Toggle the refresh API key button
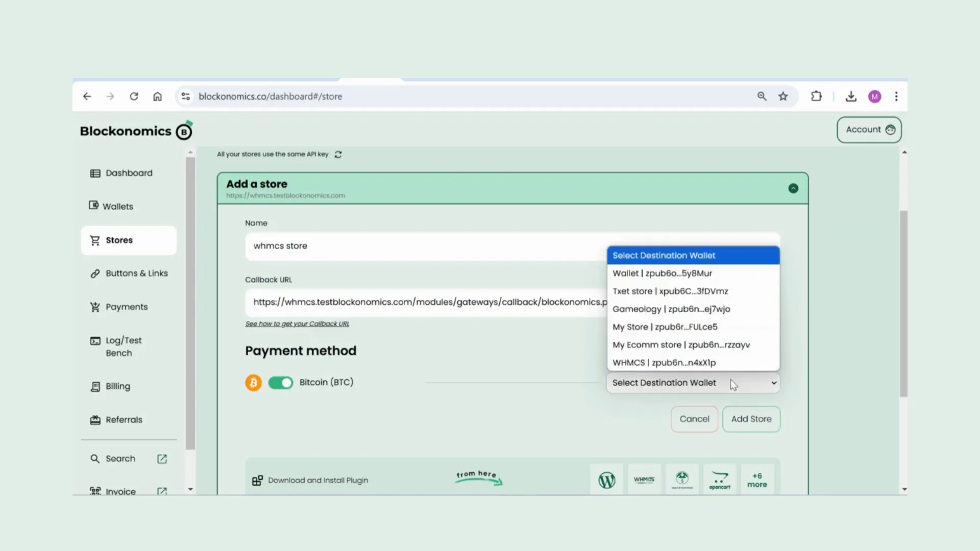980x551 pixels. pos(338,154)
